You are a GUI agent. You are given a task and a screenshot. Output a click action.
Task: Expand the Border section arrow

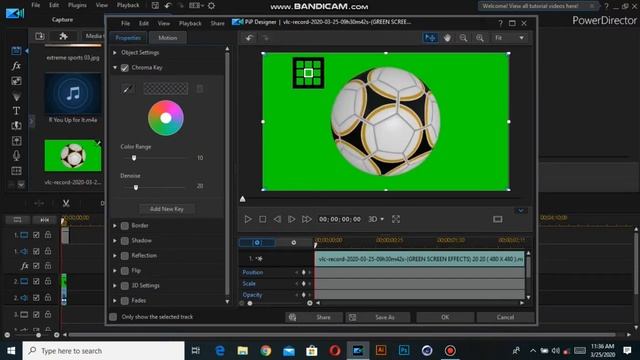tap(115, 226)
